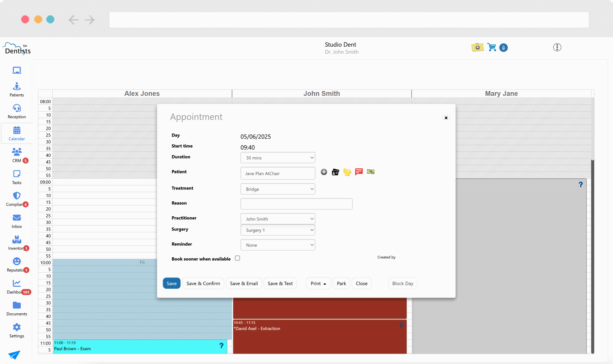Open the three-dot more options menu

[557, 47]
